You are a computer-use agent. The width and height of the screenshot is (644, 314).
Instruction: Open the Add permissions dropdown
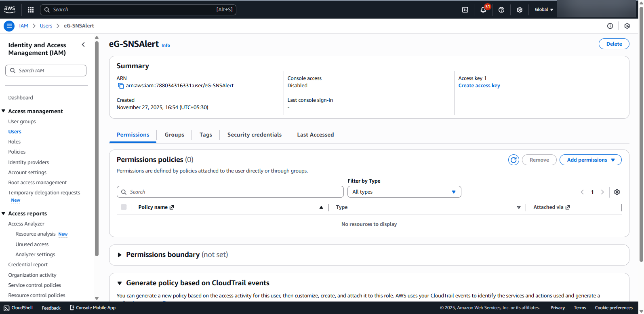click(590, 160)
